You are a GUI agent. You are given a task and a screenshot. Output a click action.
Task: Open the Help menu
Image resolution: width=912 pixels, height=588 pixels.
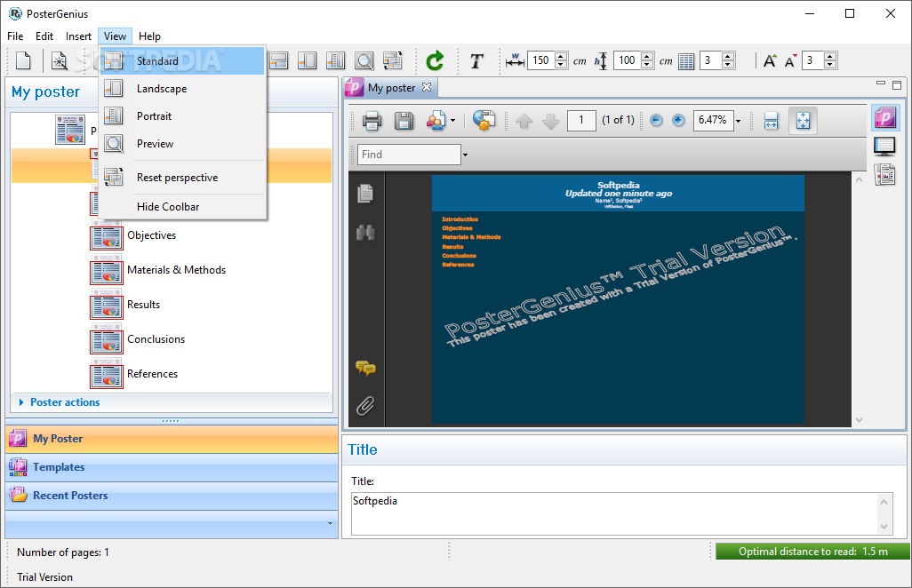[149, 36]
